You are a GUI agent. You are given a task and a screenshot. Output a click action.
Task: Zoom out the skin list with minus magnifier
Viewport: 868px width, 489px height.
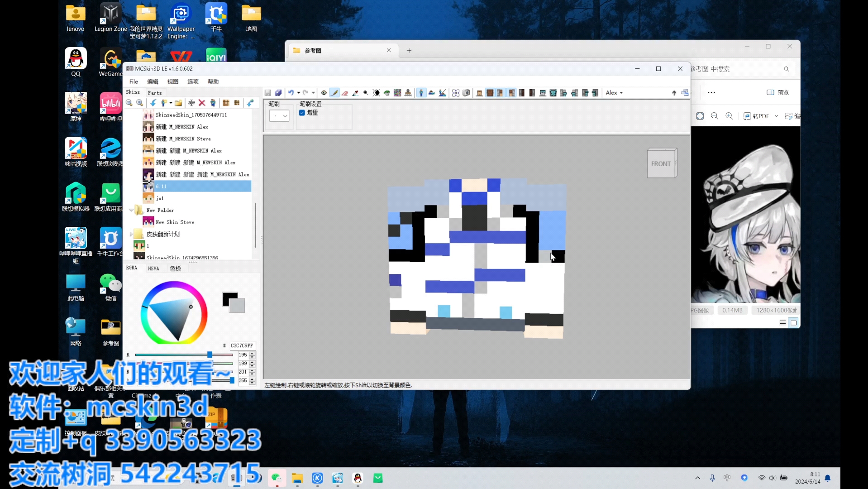point(129,103)
